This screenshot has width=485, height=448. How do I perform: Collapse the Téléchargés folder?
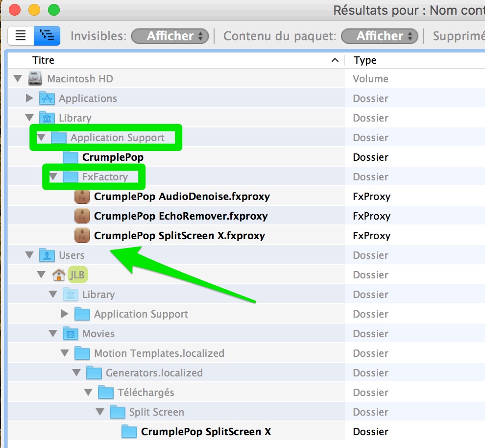pos(89,392)
